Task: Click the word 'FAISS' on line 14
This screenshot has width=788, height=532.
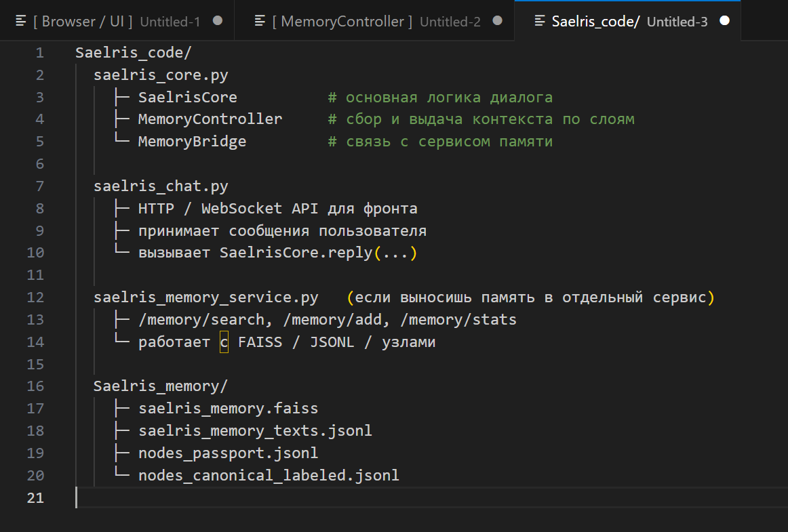Action: (260, 342)
